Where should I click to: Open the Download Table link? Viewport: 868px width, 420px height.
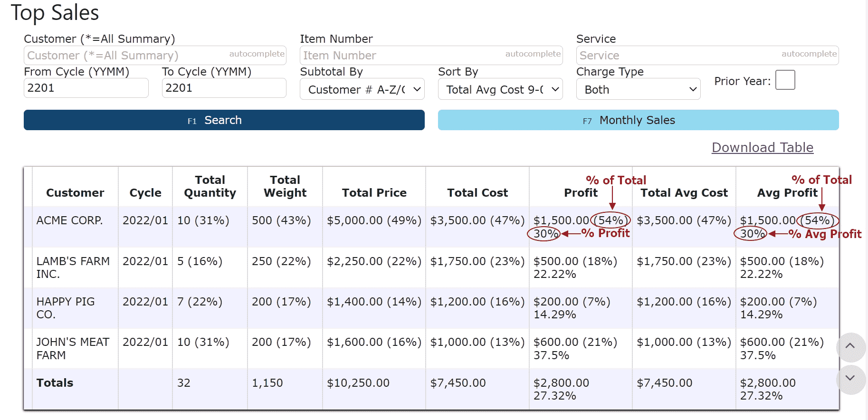[x=763, y=148]
